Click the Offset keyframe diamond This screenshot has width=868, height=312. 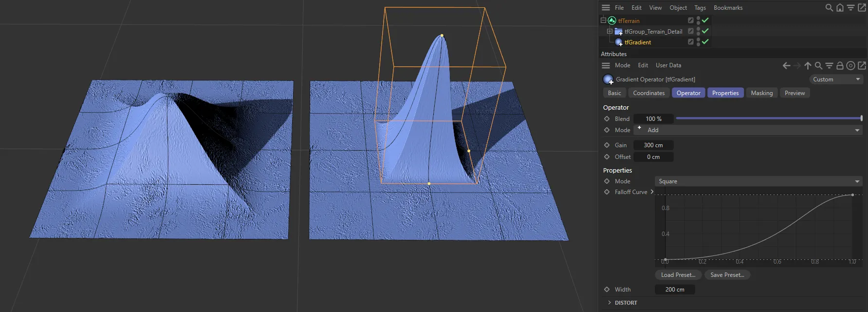[607, 156]
